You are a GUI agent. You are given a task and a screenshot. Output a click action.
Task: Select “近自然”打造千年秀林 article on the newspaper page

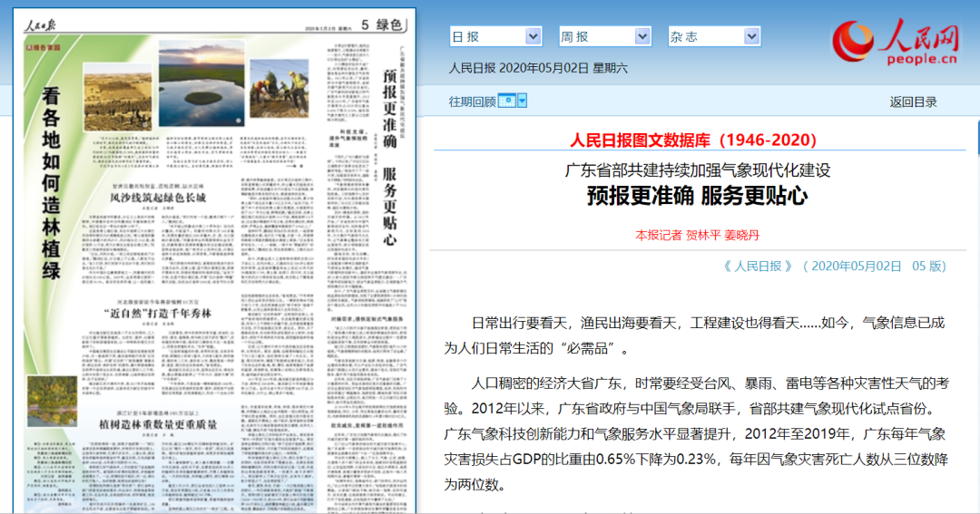(x=158, y=313)
